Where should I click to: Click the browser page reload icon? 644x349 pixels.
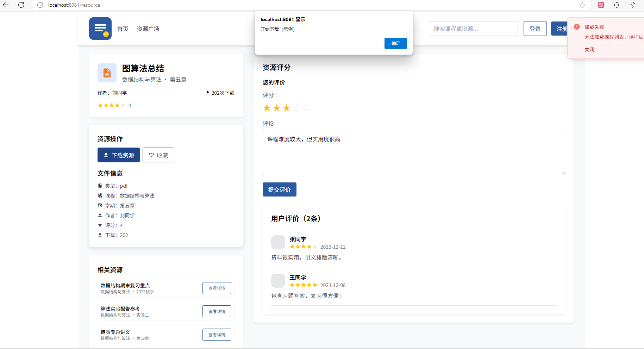(21, 5)
